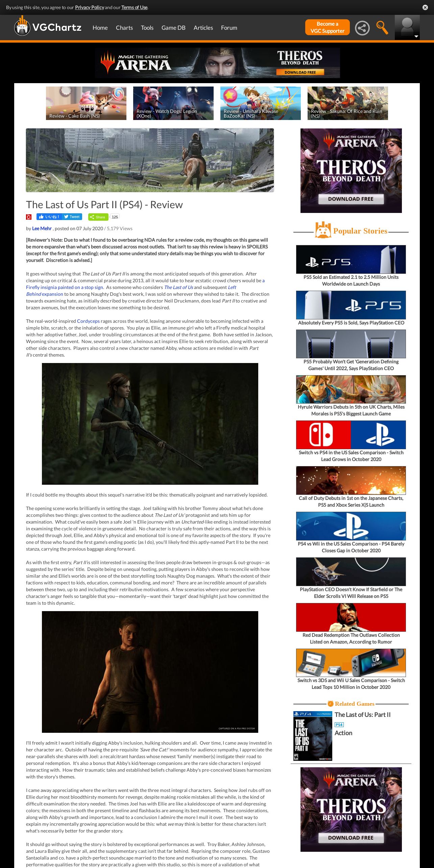Click the 5,179 Views text
434x868 pixels.
120,228
